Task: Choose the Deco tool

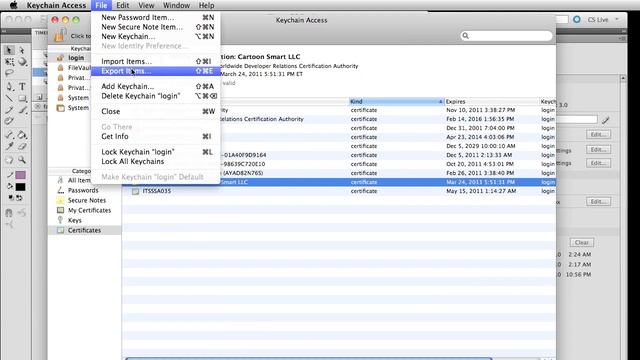Action: pyautogui.click(x=9, y=121)
